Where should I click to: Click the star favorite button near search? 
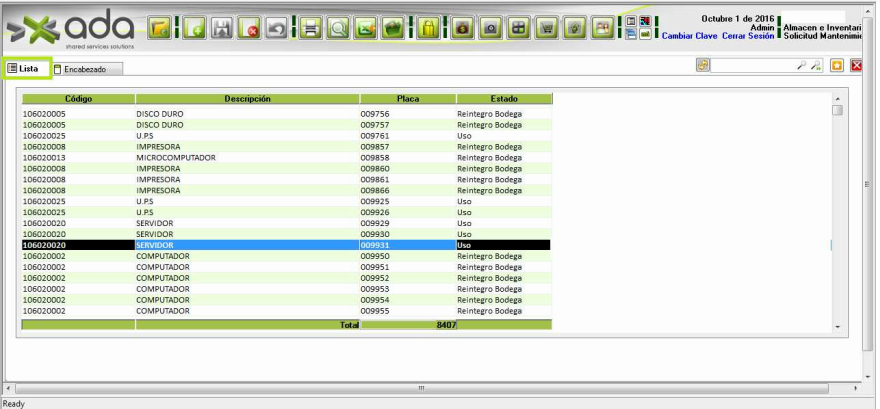click(838, 66)
